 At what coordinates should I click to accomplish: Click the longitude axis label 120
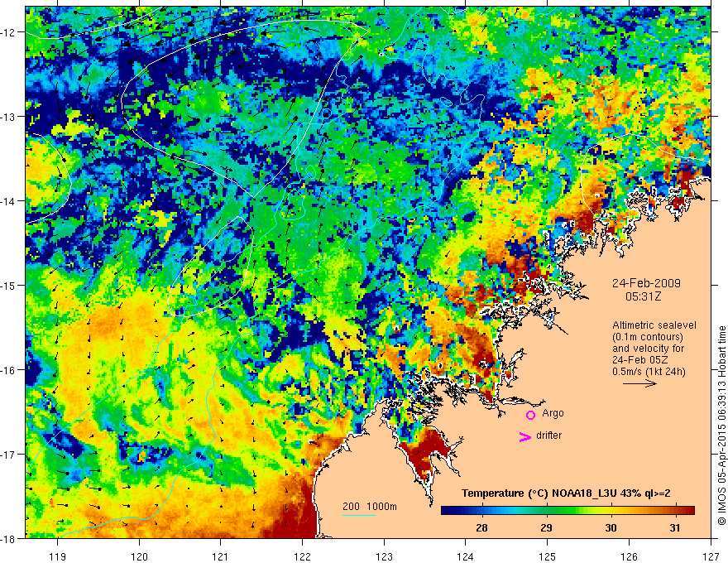139,556
